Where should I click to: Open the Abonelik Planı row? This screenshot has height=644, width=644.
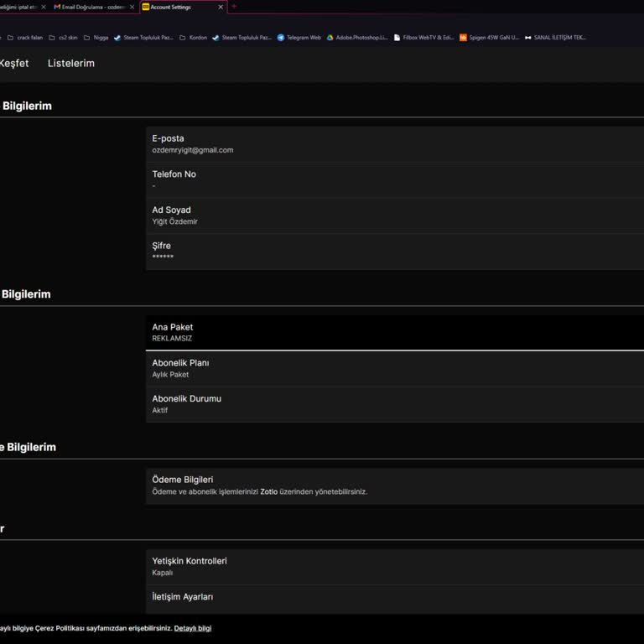pyautogui.click(x=395, y=368)
